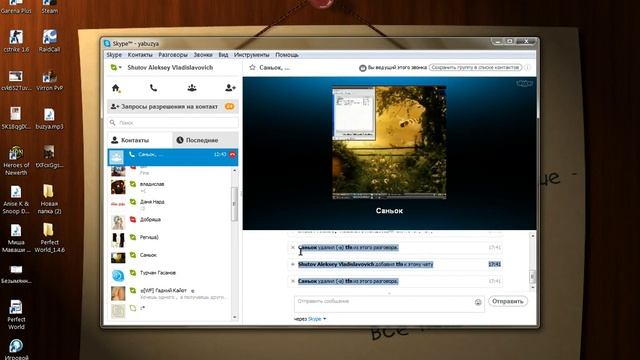Switch to the Последние tab
Screen dimensions: 640x360
[x=205, y=140]
